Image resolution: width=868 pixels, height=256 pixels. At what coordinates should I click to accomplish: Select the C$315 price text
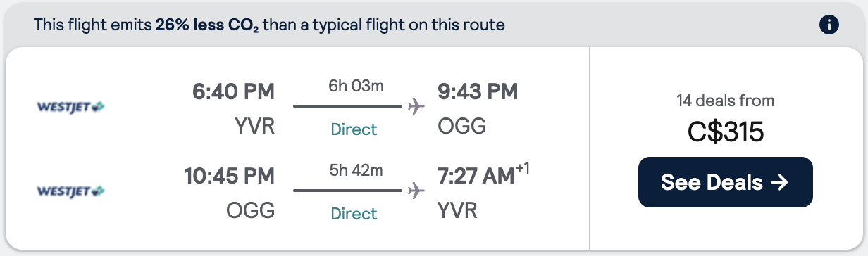726,132
